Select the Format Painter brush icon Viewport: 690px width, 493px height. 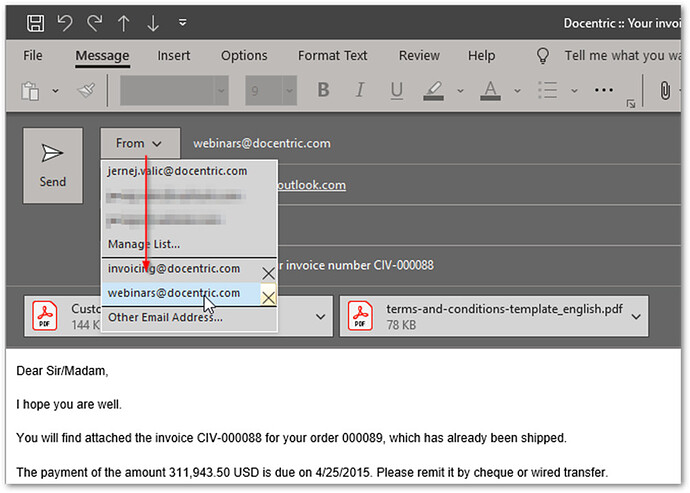click(x=86, y=91)
